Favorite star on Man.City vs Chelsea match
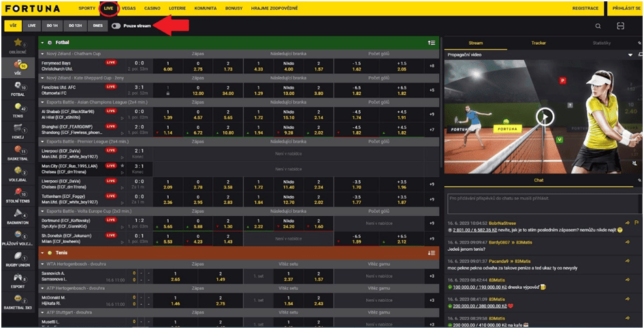Screen dimensions: 644x329 122,166
